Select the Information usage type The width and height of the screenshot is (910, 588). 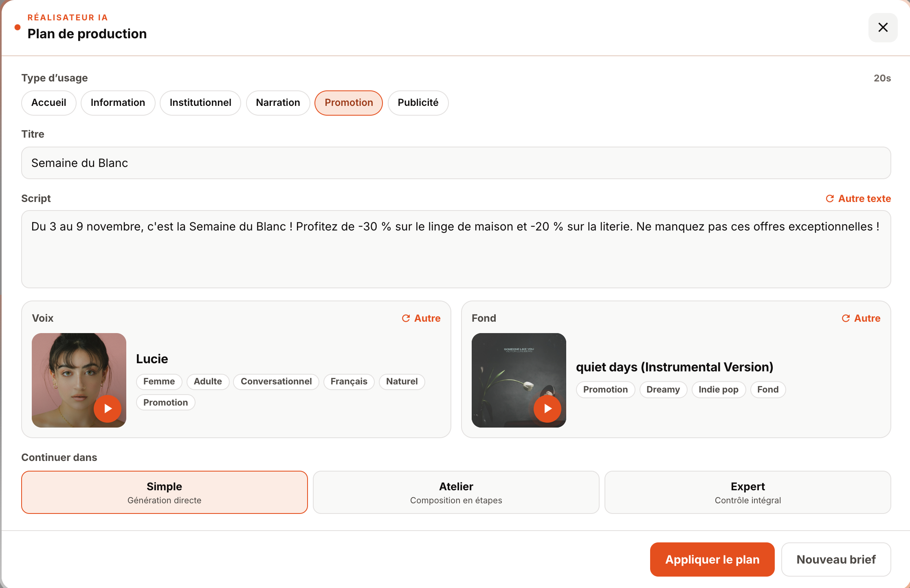(118, 103)
